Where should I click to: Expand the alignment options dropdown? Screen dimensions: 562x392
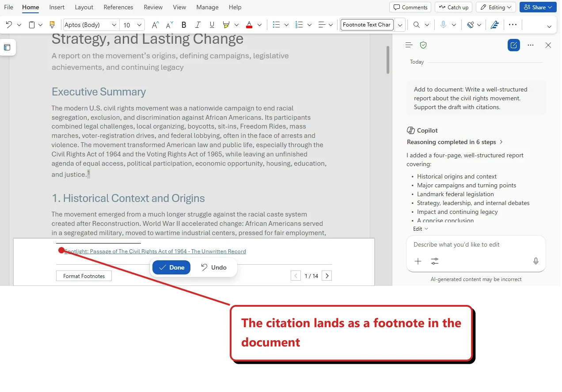330,25
